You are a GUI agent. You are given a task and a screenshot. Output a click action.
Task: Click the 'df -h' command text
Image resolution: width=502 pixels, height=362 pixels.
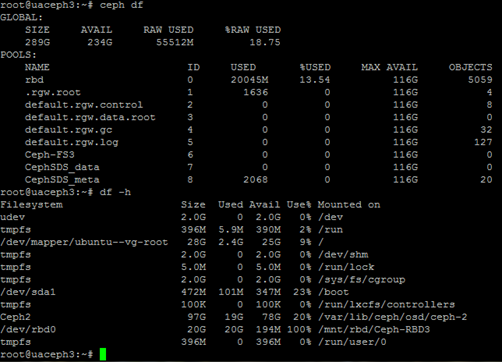pyautogui.click(x=115, y=192)
